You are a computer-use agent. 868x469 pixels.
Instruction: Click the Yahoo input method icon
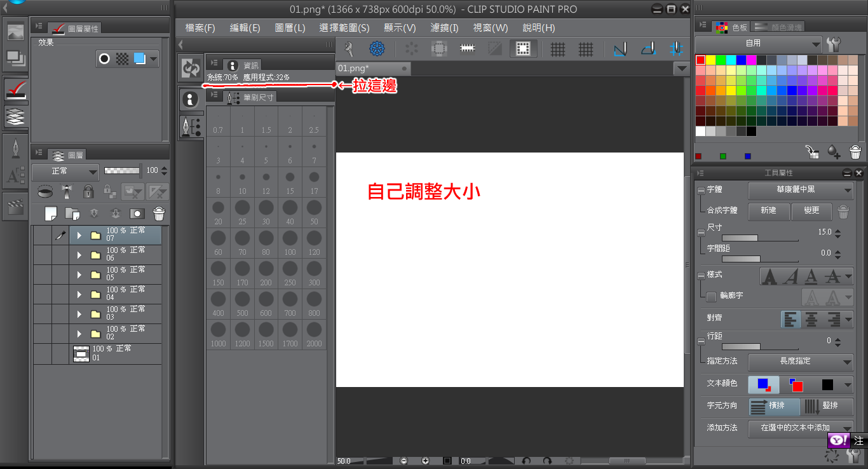tap(838, 440)
